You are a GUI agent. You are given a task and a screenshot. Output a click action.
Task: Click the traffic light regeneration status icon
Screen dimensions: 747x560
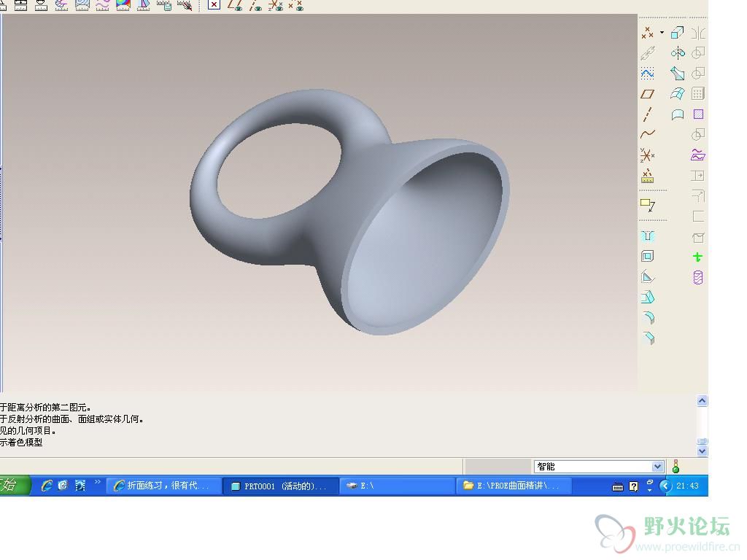[x=676, y=466]
